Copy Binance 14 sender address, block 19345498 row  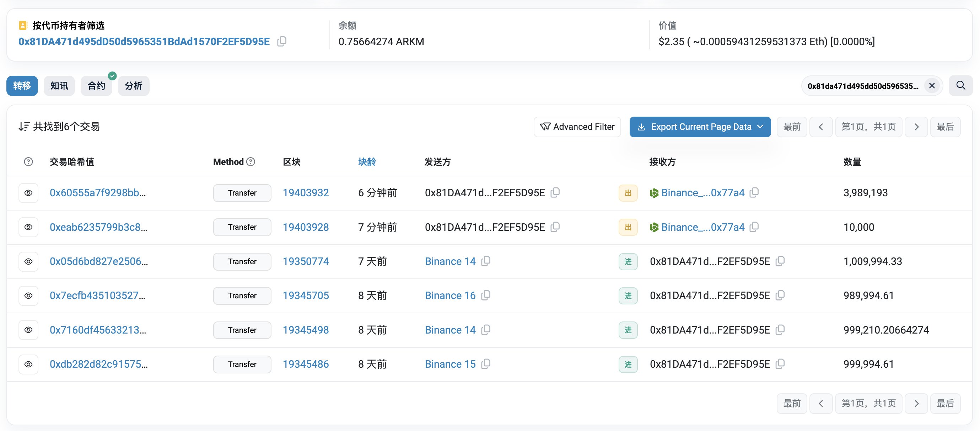click(486, 330)
